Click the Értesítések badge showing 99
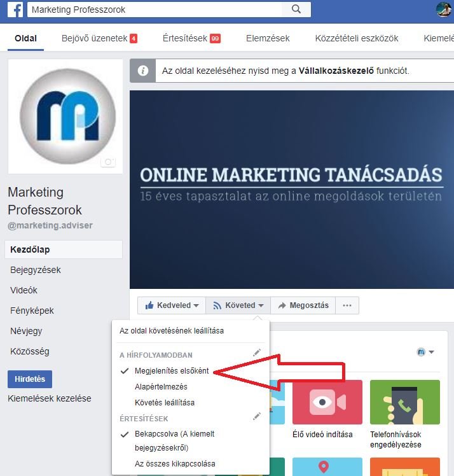The width and height of the screenshot is (454, 476). (215, 39)
